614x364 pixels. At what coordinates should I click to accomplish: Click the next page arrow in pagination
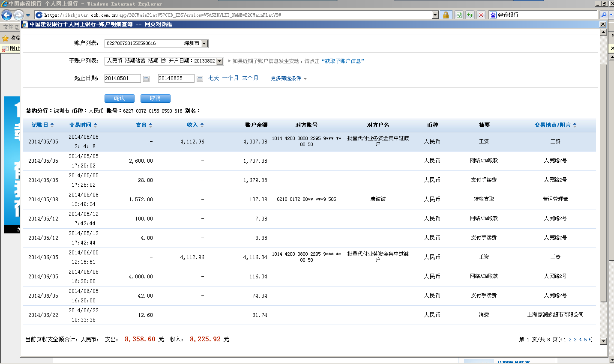(590, 340)
